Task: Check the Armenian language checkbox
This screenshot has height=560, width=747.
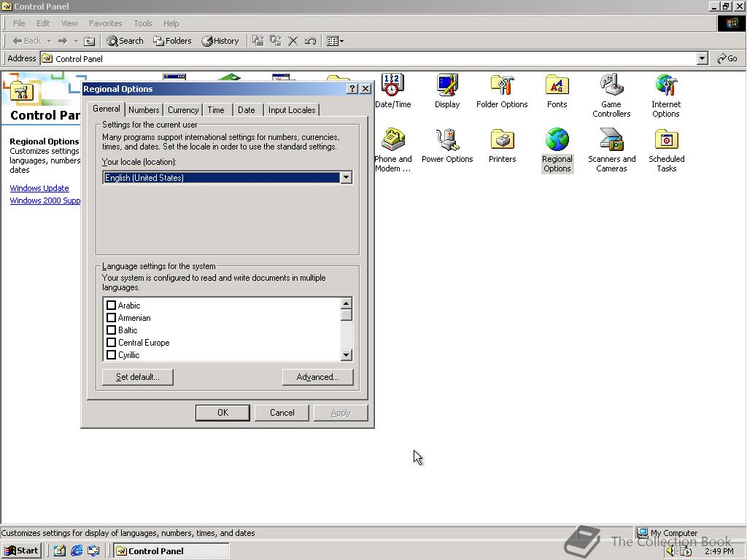Action: click(111, 318)
